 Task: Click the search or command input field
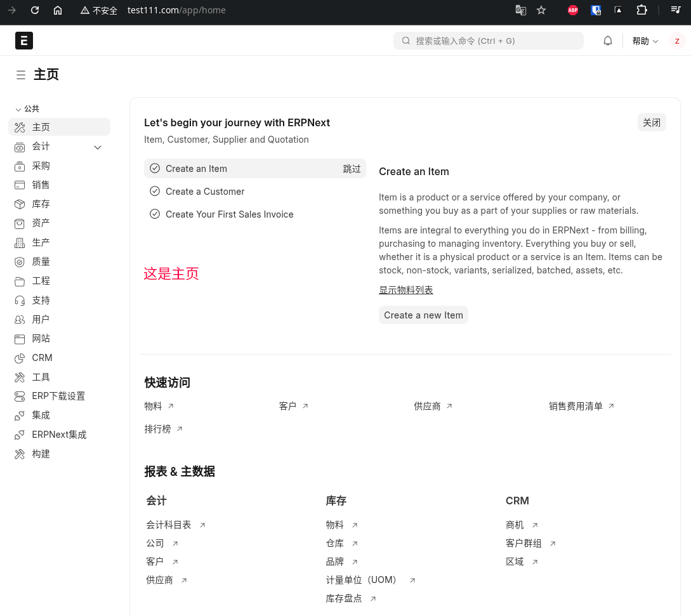489,41
